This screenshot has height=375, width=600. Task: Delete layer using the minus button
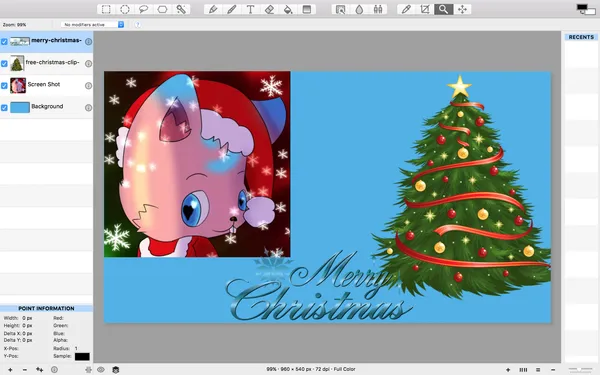click(x=25, y=370)
